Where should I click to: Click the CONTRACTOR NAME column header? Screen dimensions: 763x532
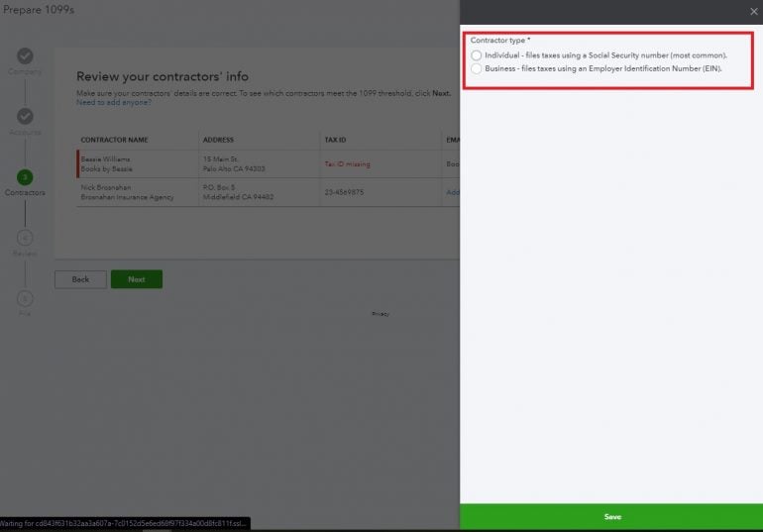114,140
